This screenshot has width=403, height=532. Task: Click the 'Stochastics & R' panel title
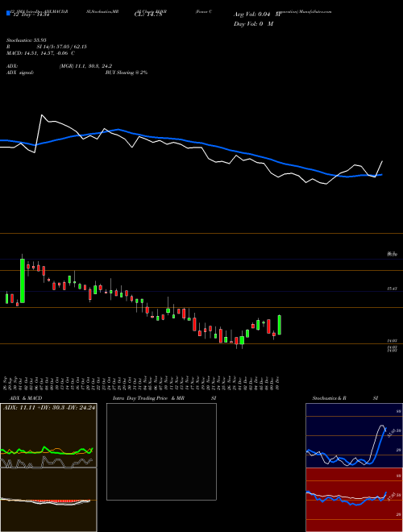pyautogui.click(x=330, y=398)
